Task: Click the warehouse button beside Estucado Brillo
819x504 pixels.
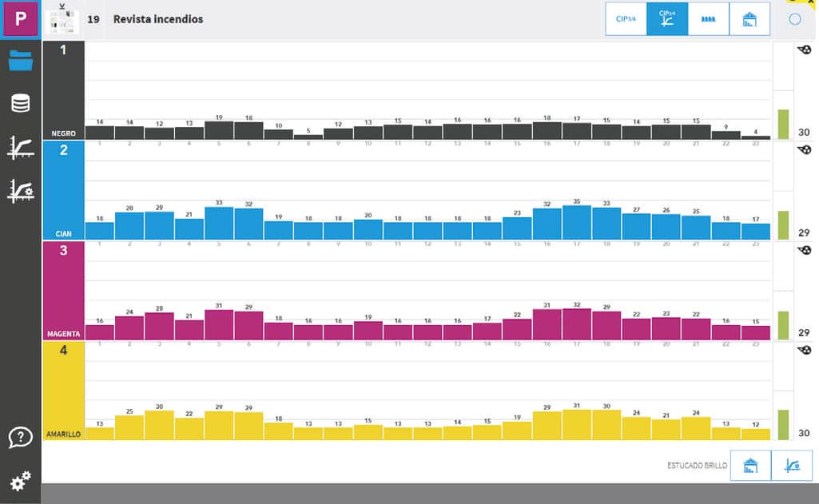Action: [x=750, y=466]
